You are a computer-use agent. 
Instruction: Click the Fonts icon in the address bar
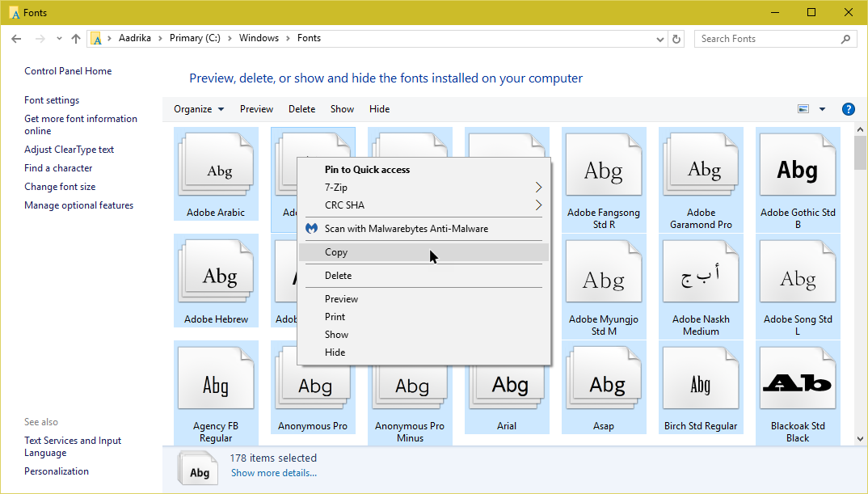click(310, 37)
